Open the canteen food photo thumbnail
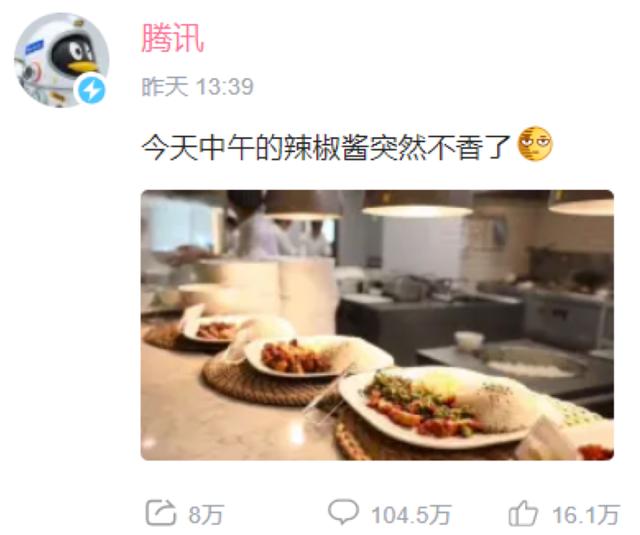 pos(377,325)
